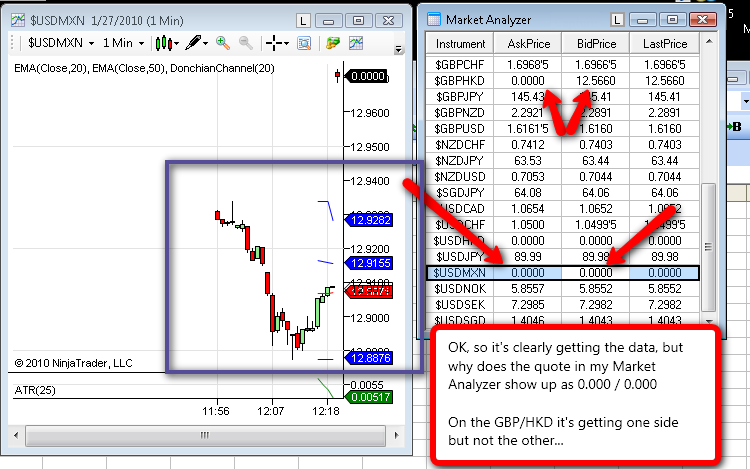Click the chart horizontal scrollbar left arrow
The image size is (750, 469).
[x=16, y=435]
